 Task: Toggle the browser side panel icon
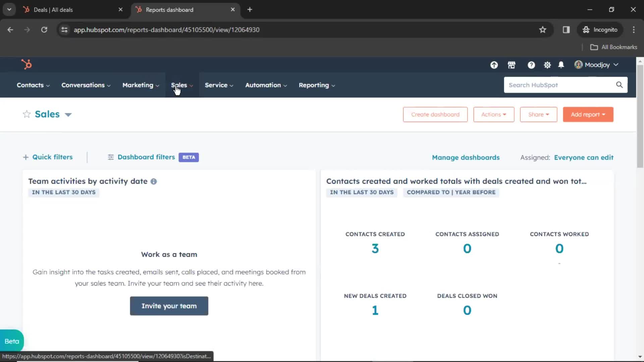566,30
